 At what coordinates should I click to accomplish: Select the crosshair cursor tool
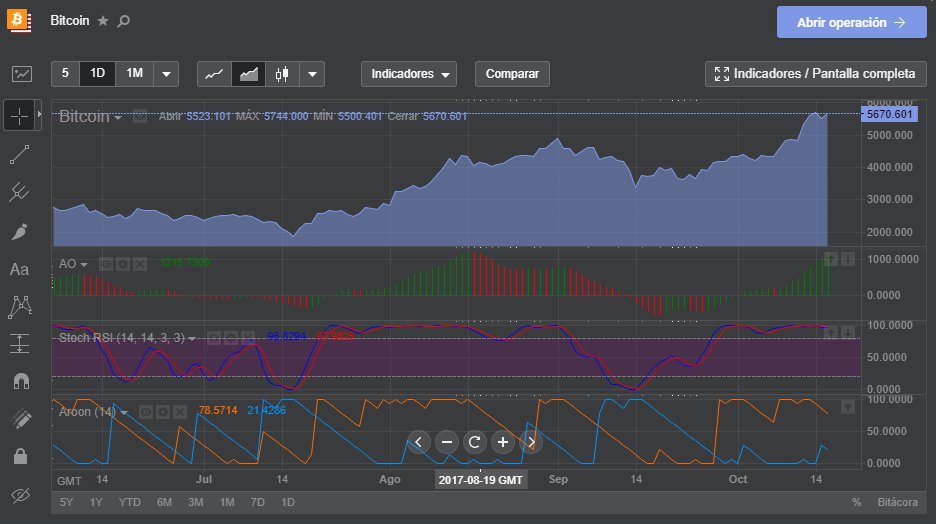20,115
